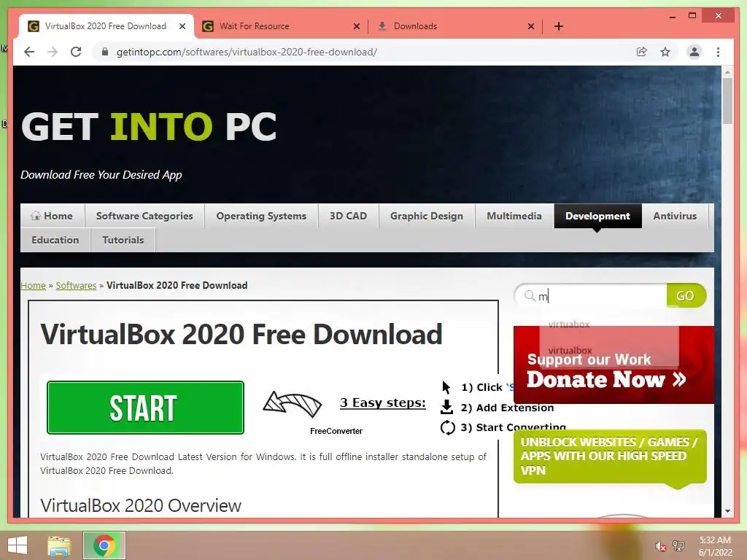Click the page scrollbar up arrow

tap(727, 72)
